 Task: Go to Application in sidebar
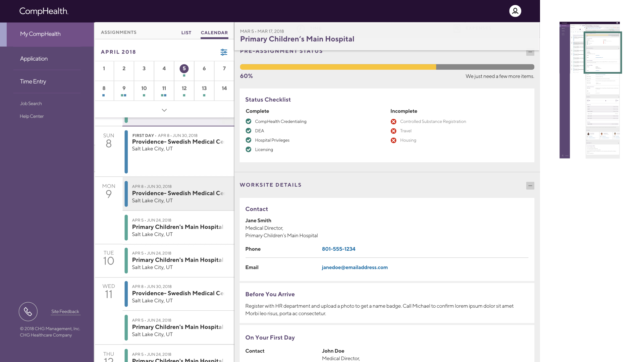34,59
